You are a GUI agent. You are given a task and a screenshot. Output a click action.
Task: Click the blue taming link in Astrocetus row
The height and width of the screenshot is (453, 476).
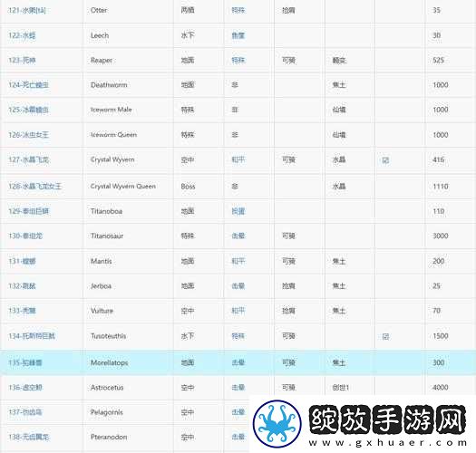(x=238, y=388)
